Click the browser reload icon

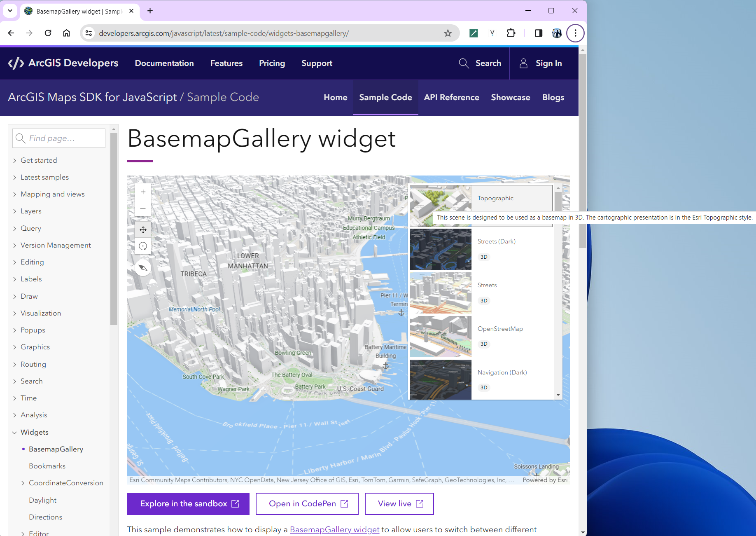48,33
